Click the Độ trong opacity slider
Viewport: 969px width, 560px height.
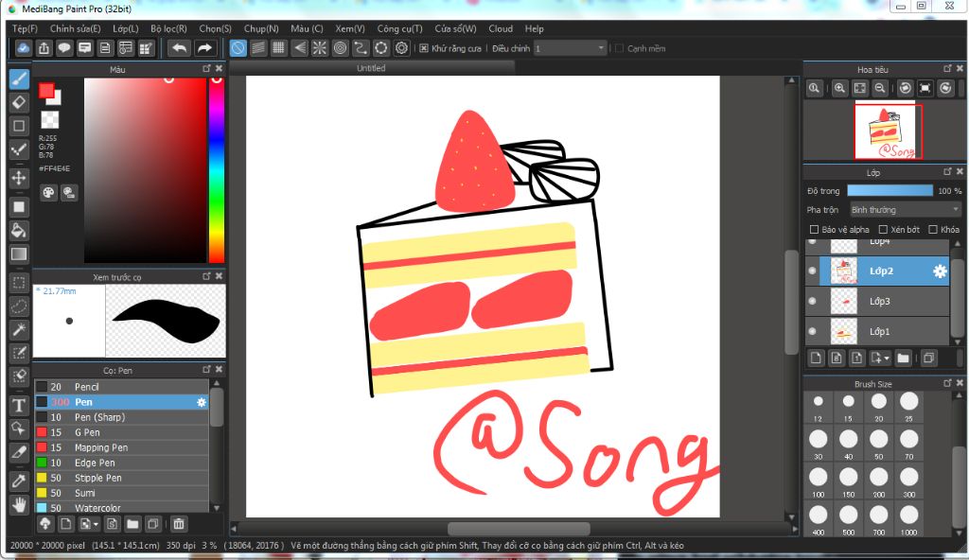tap(890, 191)
